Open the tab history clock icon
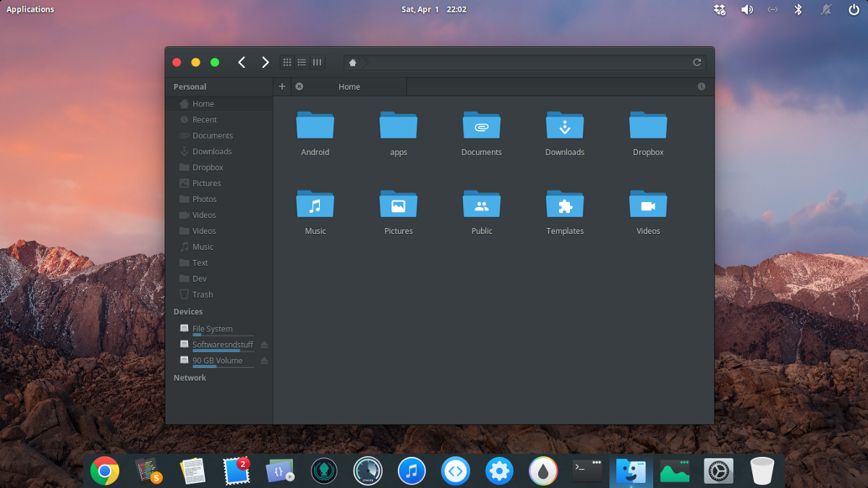 coord(701,87)
